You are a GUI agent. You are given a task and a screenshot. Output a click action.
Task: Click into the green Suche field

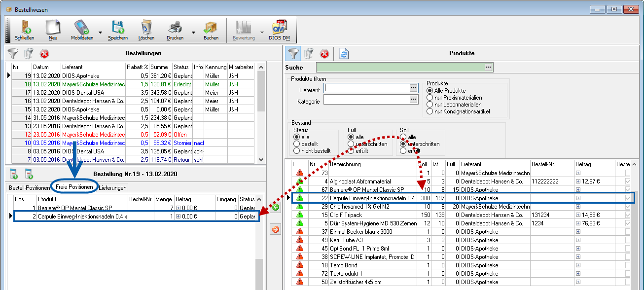(x=400, y=68)
